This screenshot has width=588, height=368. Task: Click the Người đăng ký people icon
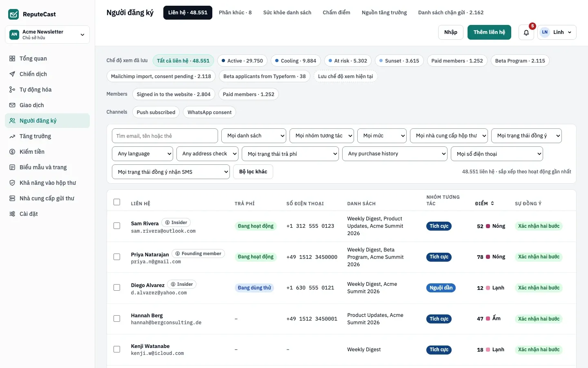[12, 121]
